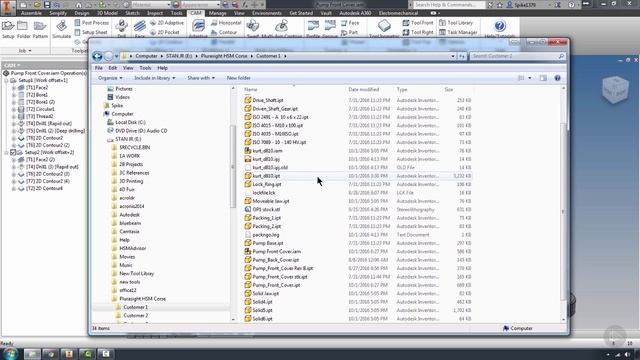Click the Back button in Explorer window

point(97,56)
